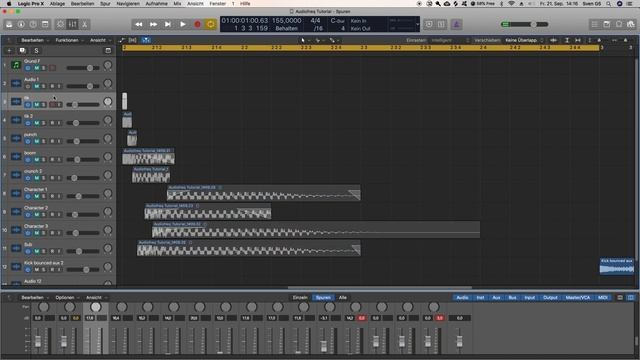This screenshot has width=640, height=360.
Task: Solo the Grund F track
Action: coord(44,68)
